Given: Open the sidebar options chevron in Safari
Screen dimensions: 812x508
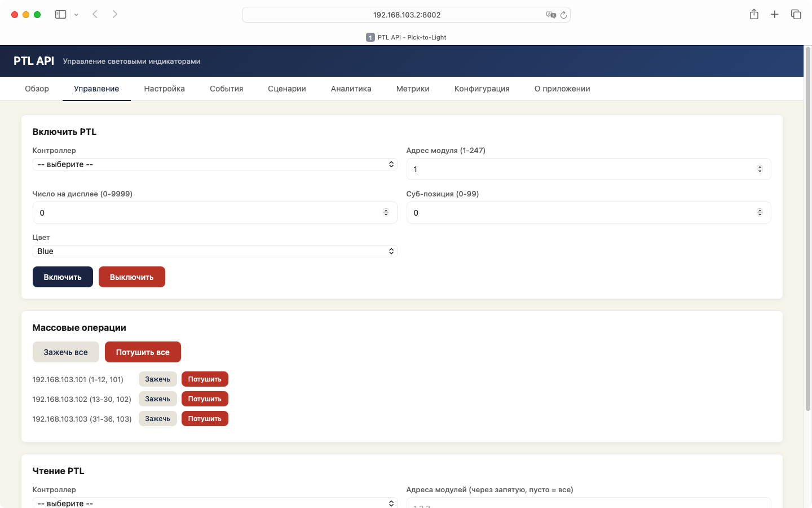Looking at the screenshot, I should 76,15.
